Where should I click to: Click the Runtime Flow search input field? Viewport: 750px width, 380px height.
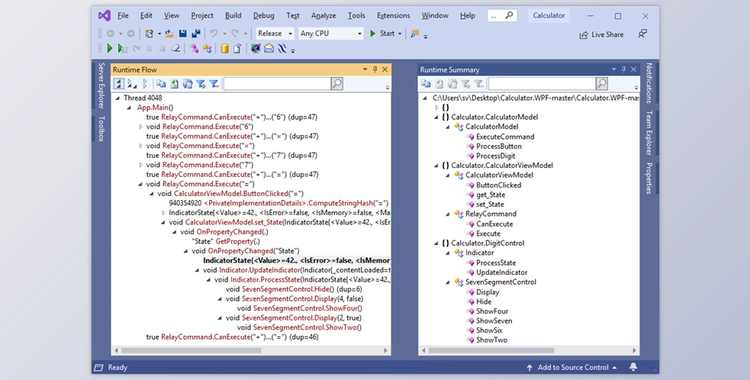click(277, 84)
